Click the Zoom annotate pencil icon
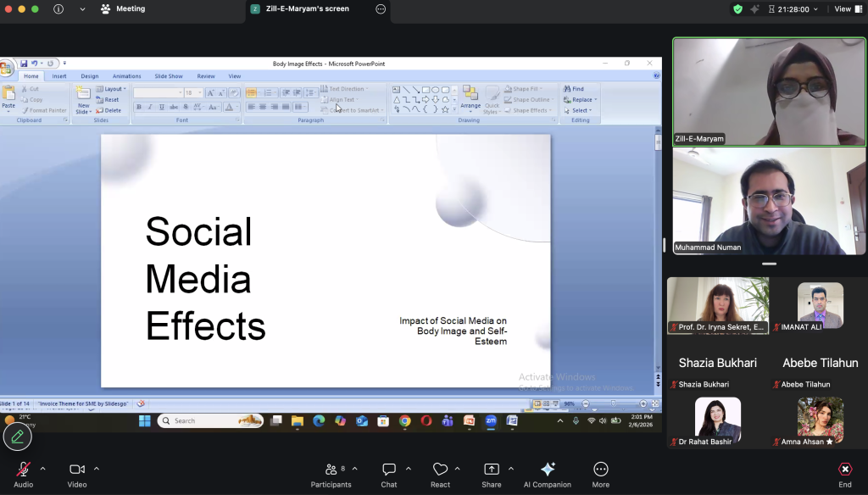 pyautogui.click(x=17, y=437)
